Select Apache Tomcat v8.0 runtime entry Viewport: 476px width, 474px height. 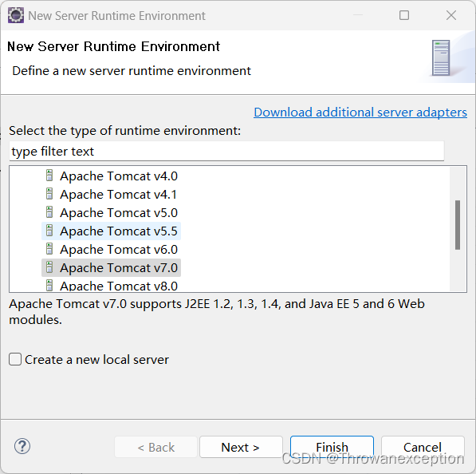[x=111, y=286]
